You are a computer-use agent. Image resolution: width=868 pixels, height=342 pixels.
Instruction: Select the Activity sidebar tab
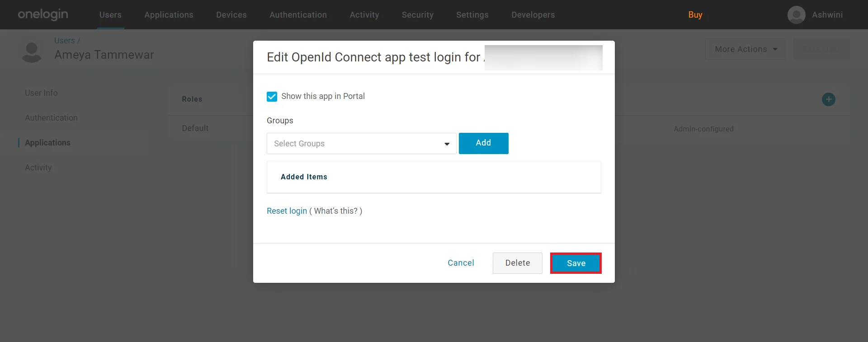click(38, 168)
